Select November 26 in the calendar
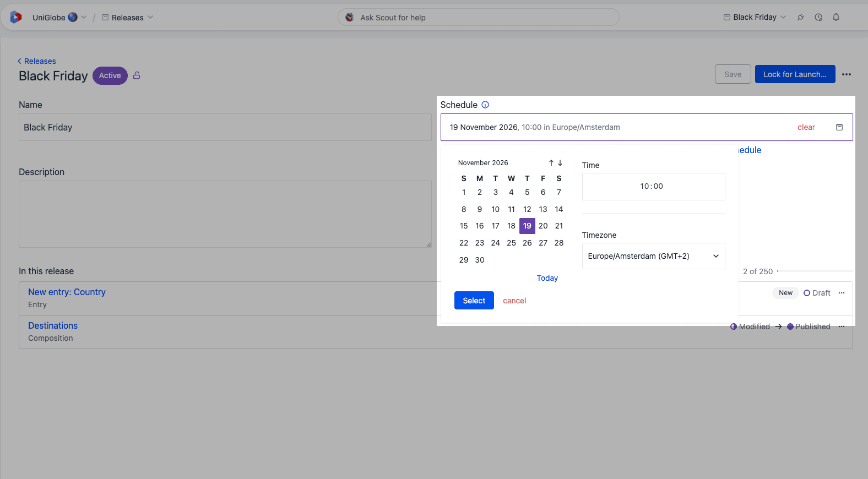 coord(527,243)
